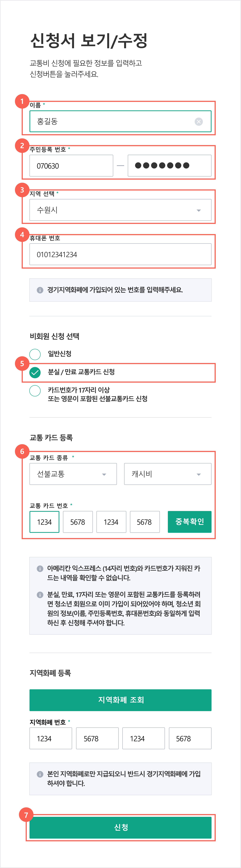Clear the 이름 field with the X icon

tap(199, 122)
